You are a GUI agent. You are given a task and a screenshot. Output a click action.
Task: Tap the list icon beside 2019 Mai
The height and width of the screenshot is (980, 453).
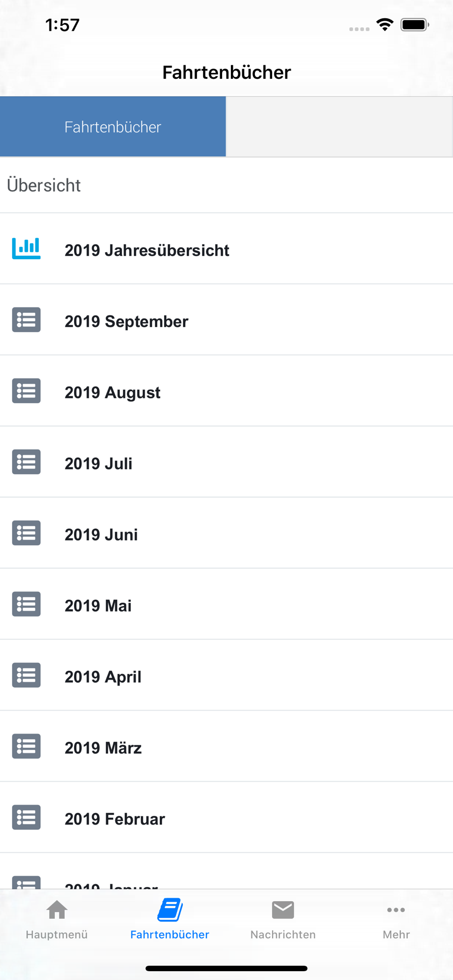(x=26, y=604)
